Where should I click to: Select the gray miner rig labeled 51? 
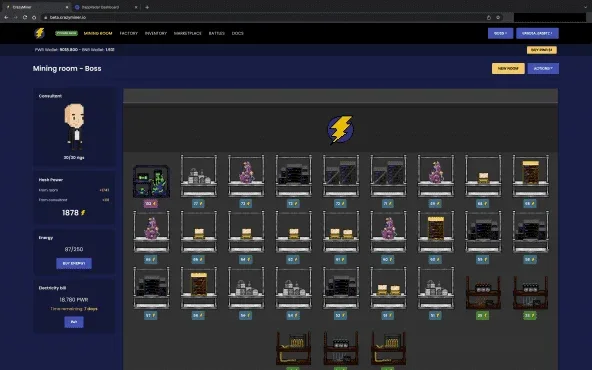pyautogui.click(x=436, y=288)
